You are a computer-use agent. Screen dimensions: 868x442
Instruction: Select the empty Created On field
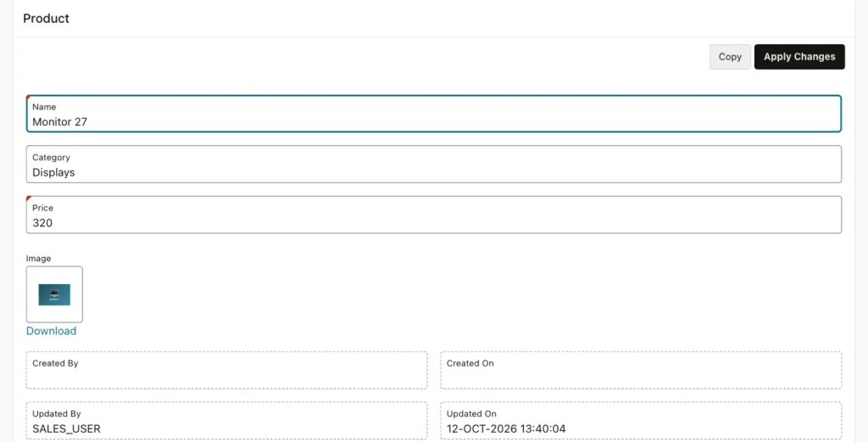point(641,370)
